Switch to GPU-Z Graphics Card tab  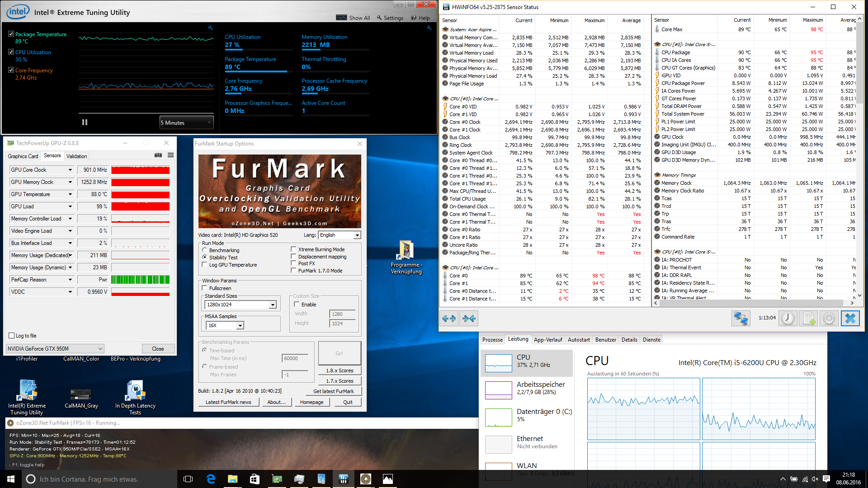(x=23, y=156)
